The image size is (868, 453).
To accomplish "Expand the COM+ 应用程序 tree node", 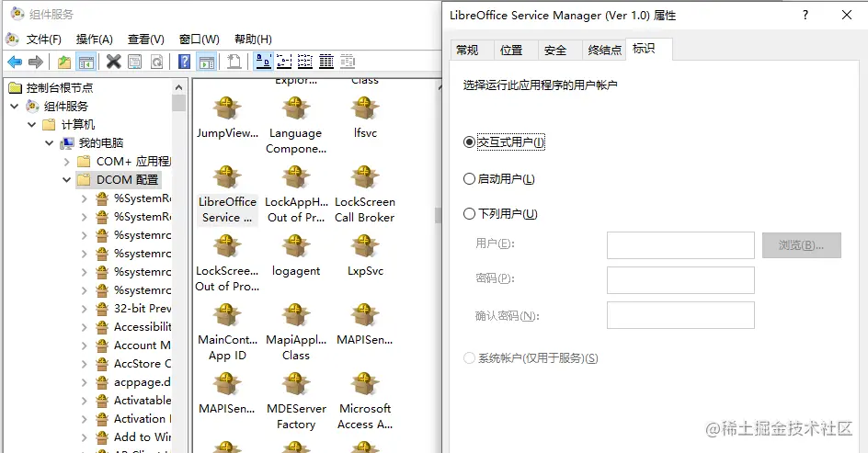I will [x=66, y=162].
